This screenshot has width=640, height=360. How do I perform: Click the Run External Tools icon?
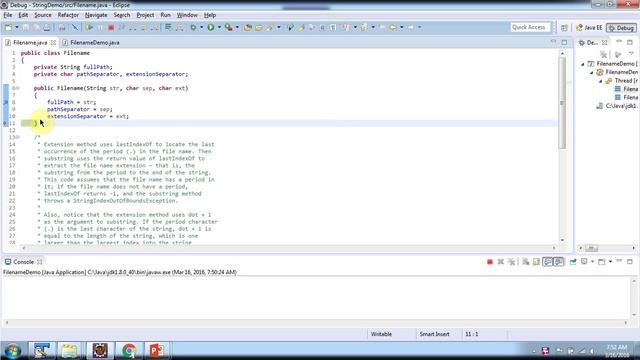click(229, 27)
